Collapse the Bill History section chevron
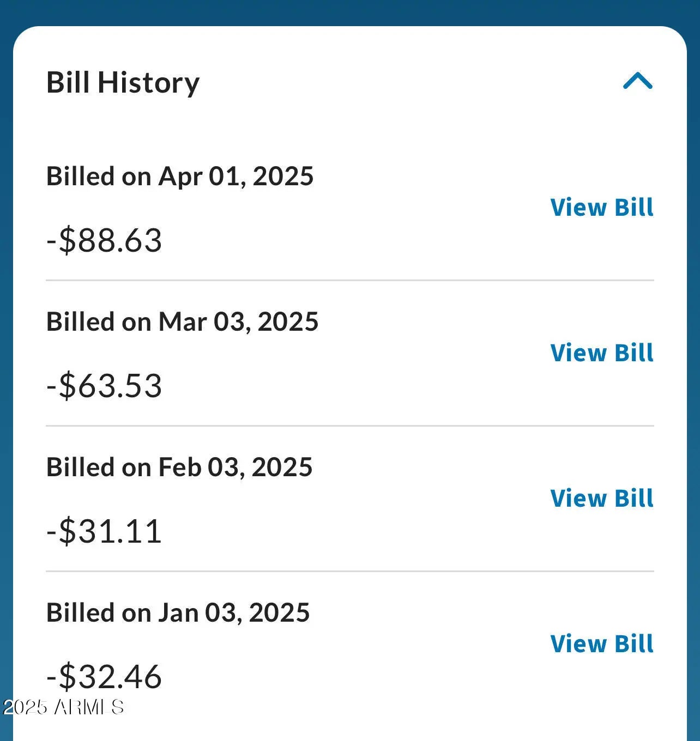This screenshot has height=741, width=700. (x=637, y=81)
